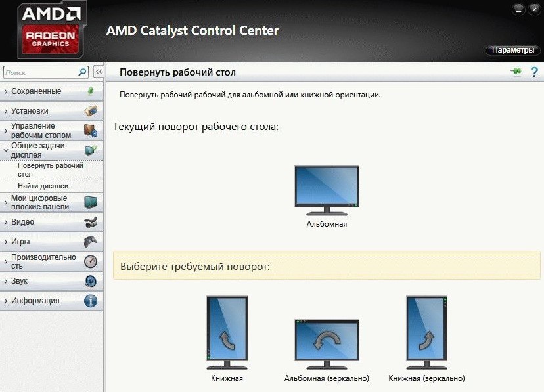Click the Видео camera icon
Screen dimensions: 544x392
pyautogui.click(x=91, y=222)
